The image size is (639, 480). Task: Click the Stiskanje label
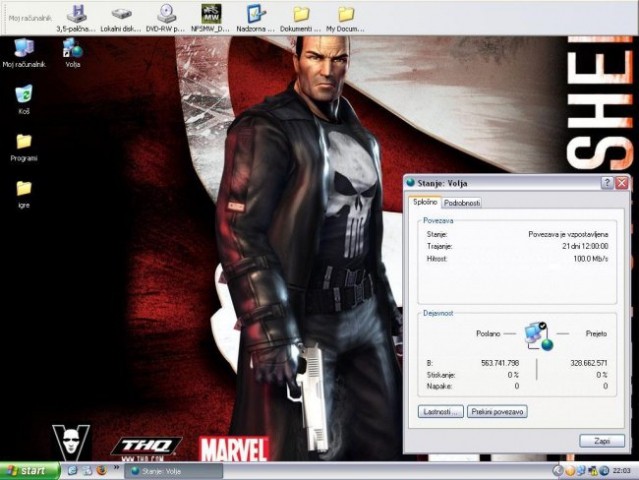pyautogui.click(x=441, y=375)
